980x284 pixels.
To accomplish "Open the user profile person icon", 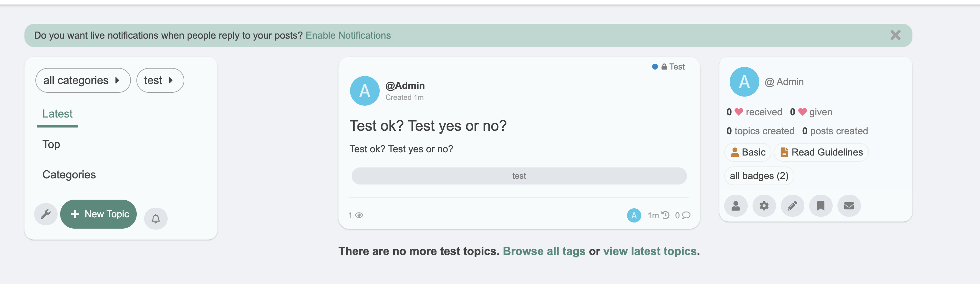I will click(736, 206).
